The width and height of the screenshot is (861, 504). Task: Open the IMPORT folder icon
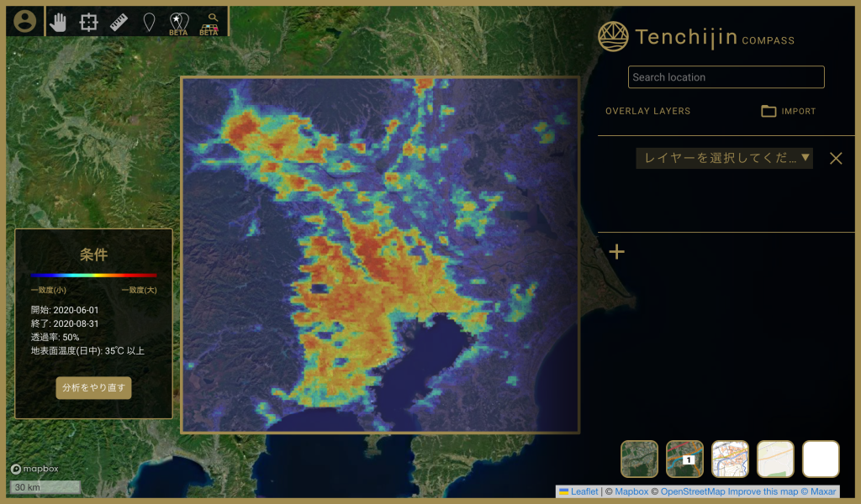[x=769, y=112]
